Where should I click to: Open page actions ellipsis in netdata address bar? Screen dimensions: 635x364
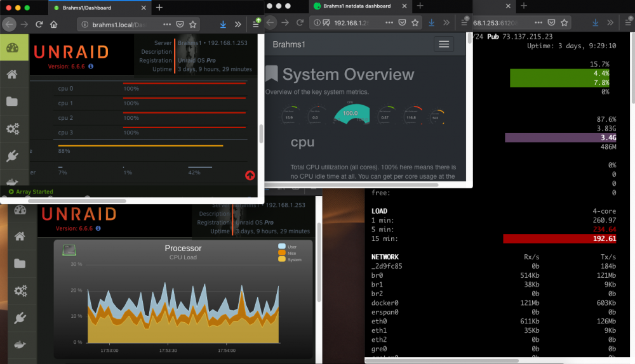tap(389, 23)
